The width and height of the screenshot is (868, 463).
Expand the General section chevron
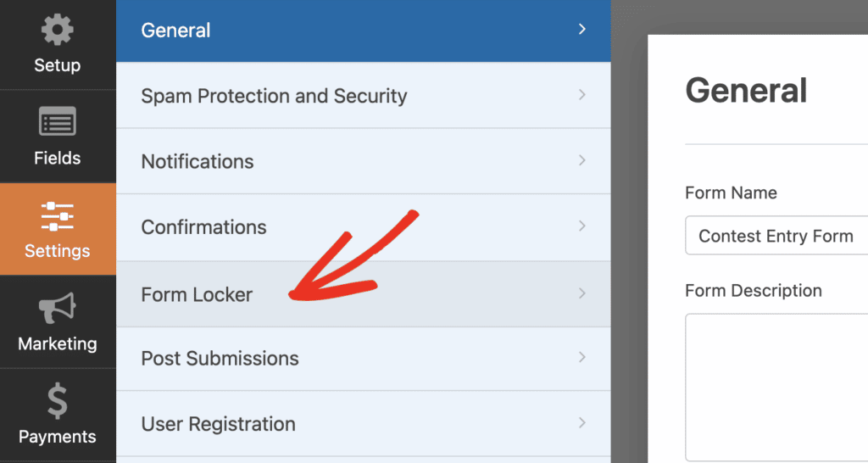[582, 30]
